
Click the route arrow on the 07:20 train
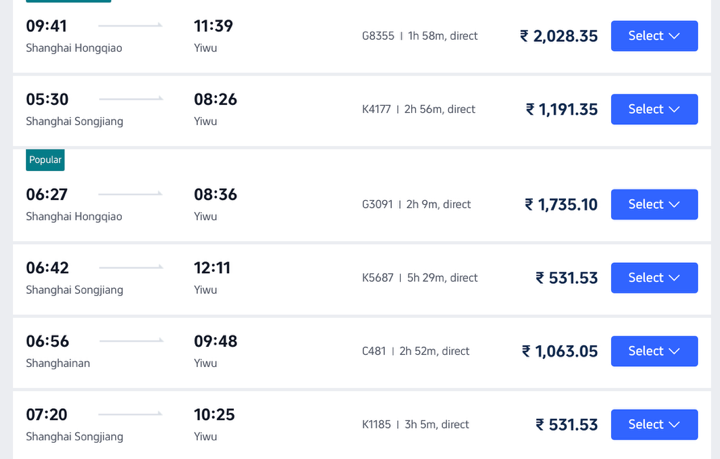click(x=131, y=414)
